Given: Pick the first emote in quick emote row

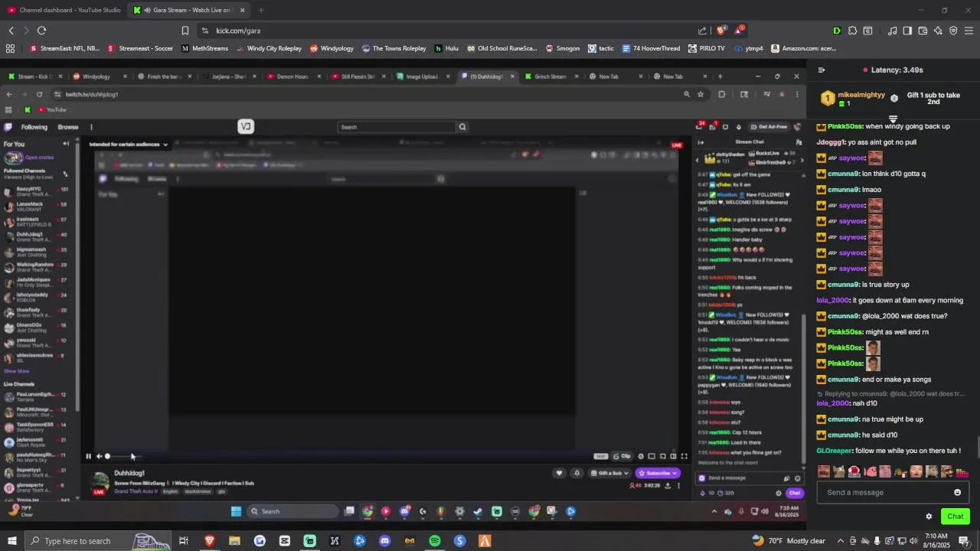Looking at the screenshot, I should coord(824,471).
